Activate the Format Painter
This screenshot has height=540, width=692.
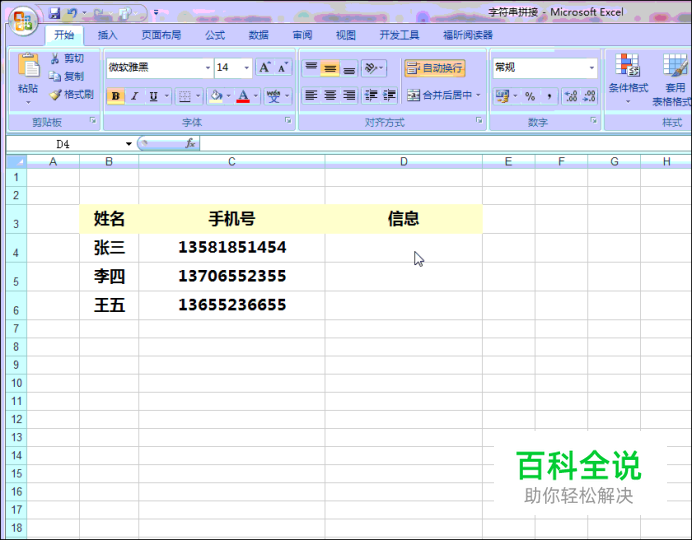coord(71,94)
